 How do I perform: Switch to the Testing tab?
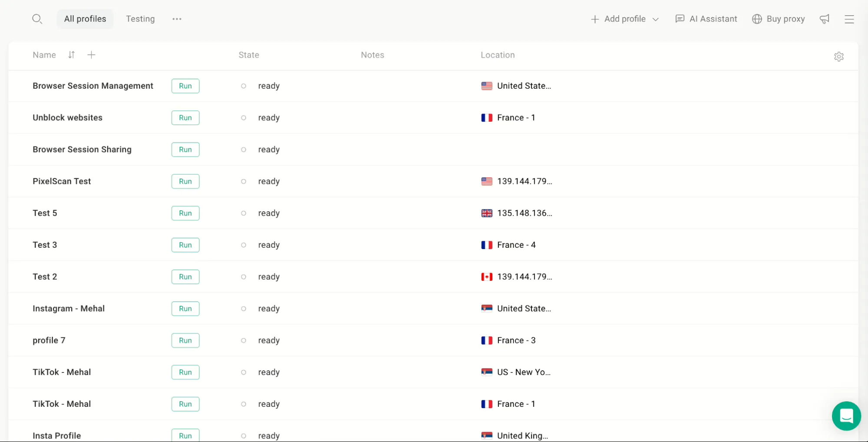click(x=140, y=19)
